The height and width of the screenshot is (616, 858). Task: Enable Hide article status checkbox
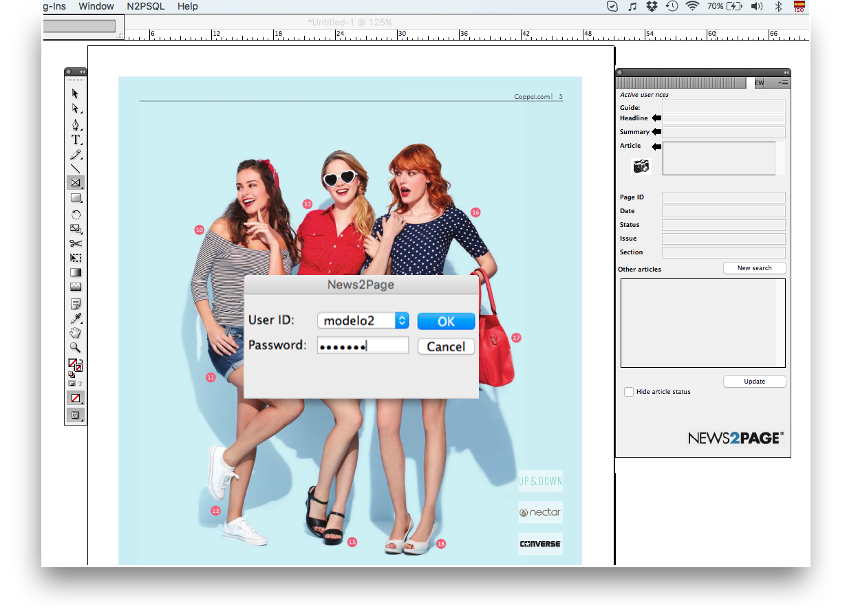(x=629, y=392)
